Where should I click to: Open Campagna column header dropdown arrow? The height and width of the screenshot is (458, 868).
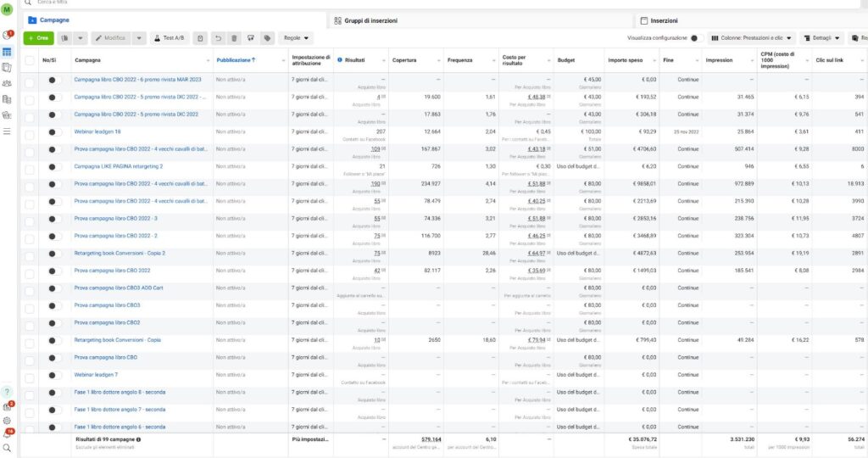coord(209,60)
